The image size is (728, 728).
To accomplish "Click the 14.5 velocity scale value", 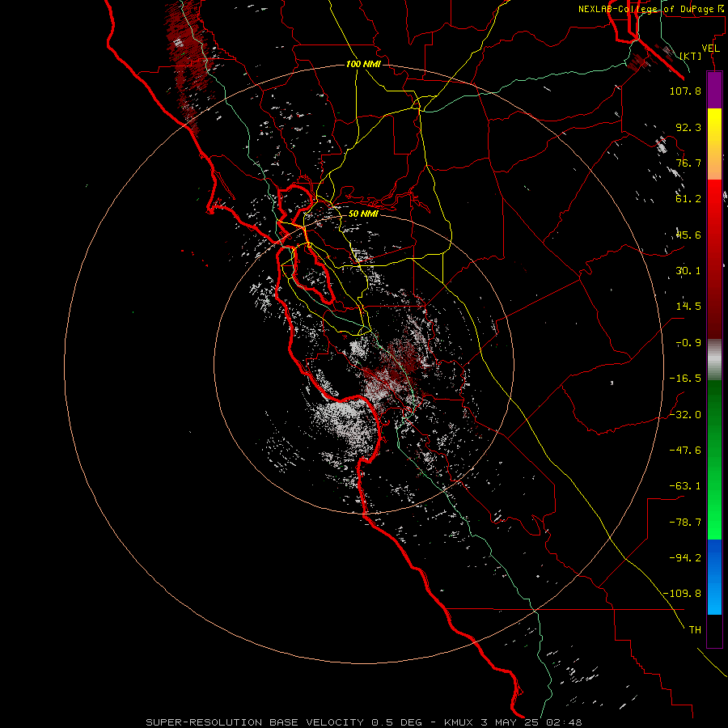I will (x=688, y=307).
